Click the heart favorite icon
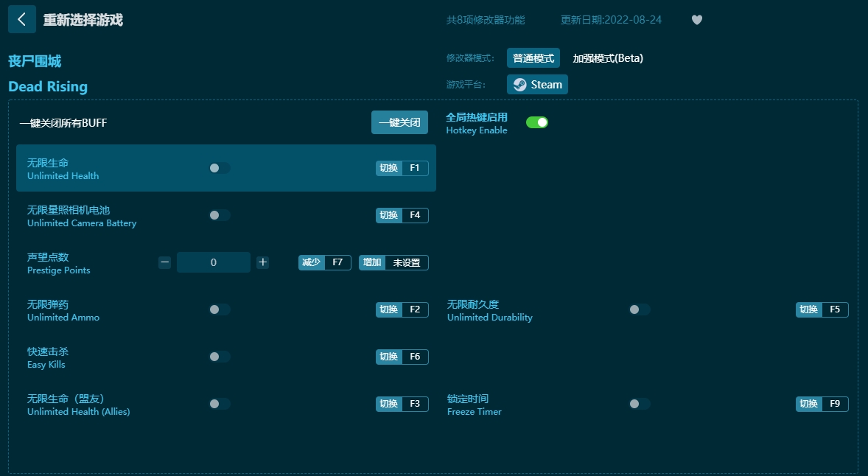 [697, 20]
